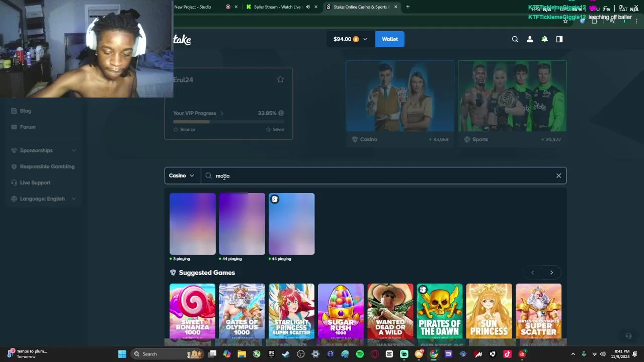The height and width of the screenshot is (362, 644).
Task: Open the notifications bell icon
Action: pos(544,39)
